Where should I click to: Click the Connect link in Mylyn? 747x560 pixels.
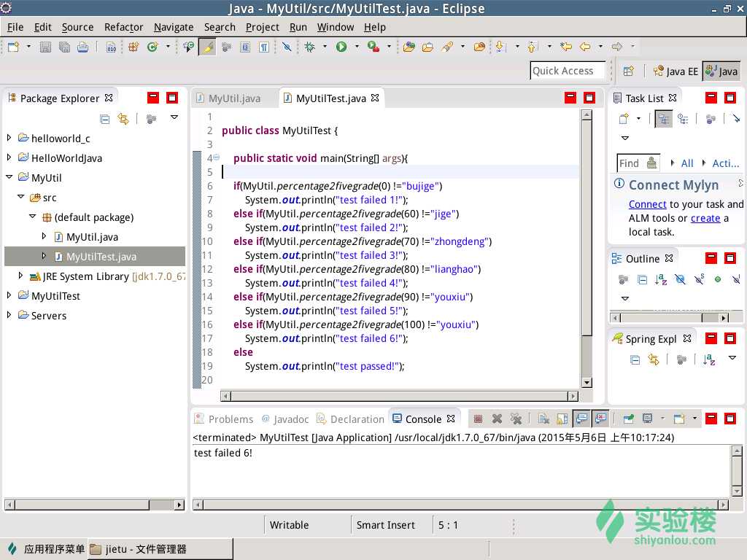647,204
